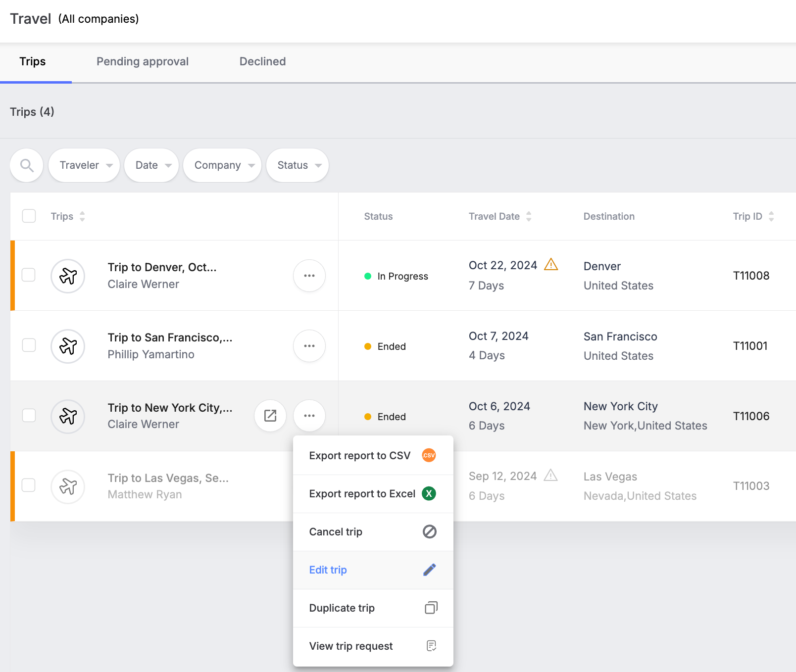Expand the Company filter dropdown

(x=222, y=165)
